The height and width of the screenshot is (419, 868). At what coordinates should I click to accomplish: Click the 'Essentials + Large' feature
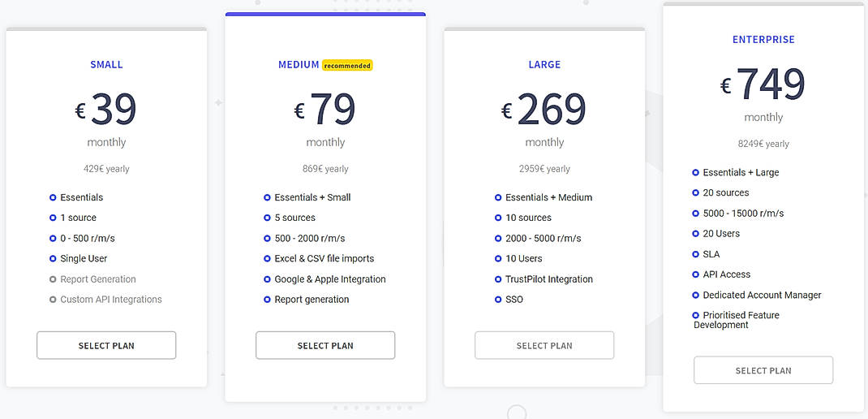point(741,172)
